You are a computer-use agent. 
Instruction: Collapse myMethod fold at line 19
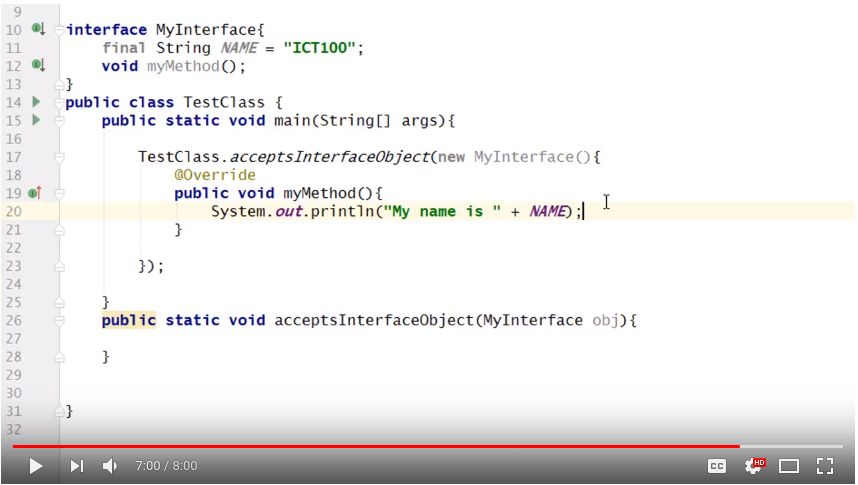coord(59,194)
